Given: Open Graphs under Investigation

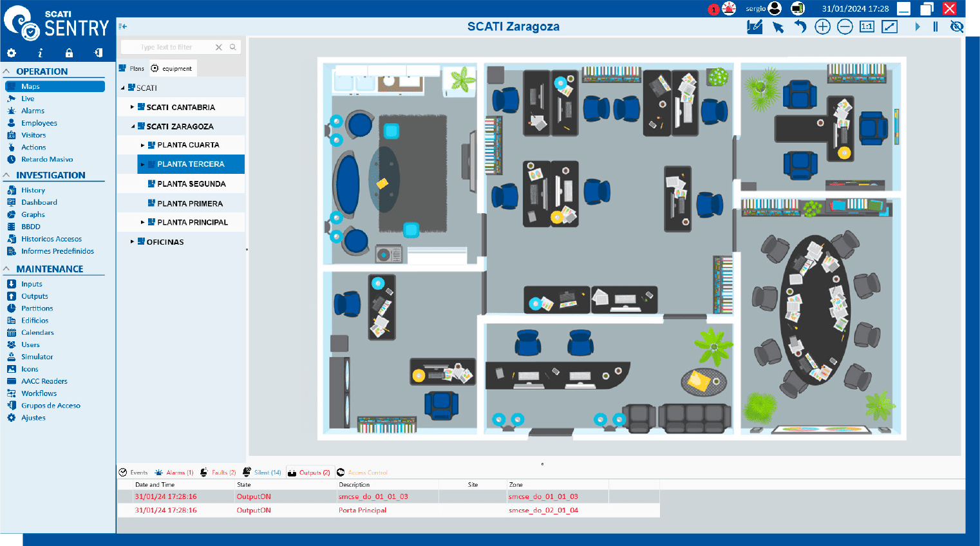Looking at the screenshot, I should tap(33, 214).
